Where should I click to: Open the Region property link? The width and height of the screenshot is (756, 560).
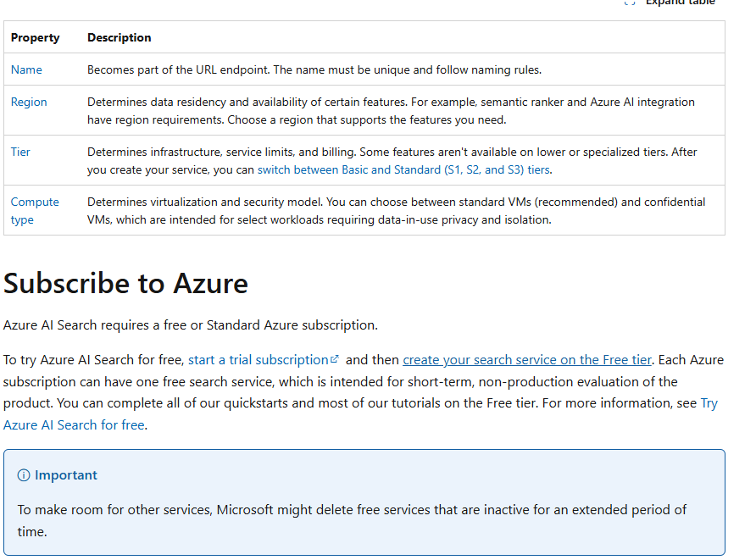coord(29,102)
